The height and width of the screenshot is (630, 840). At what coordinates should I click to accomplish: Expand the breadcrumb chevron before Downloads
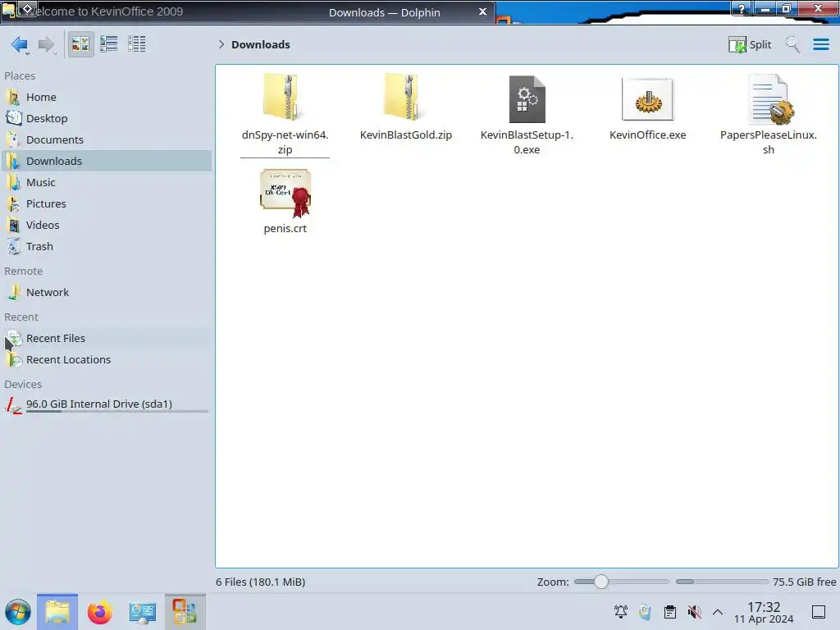(221, 44)
